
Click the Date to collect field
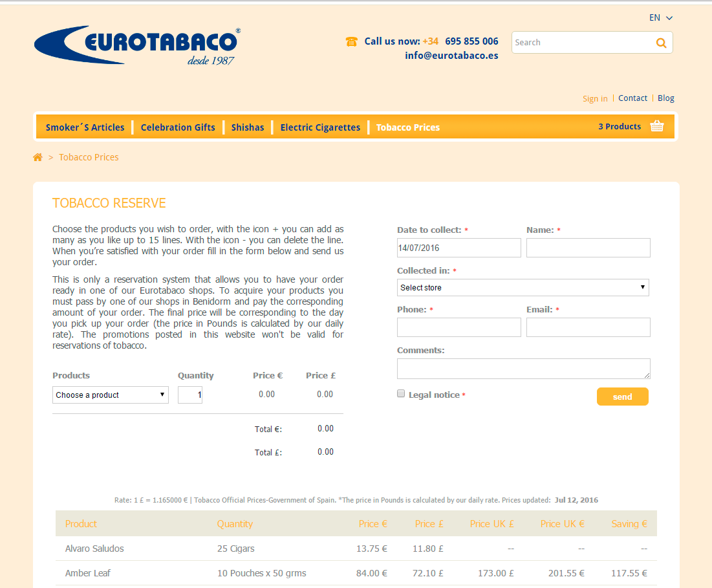458,248
